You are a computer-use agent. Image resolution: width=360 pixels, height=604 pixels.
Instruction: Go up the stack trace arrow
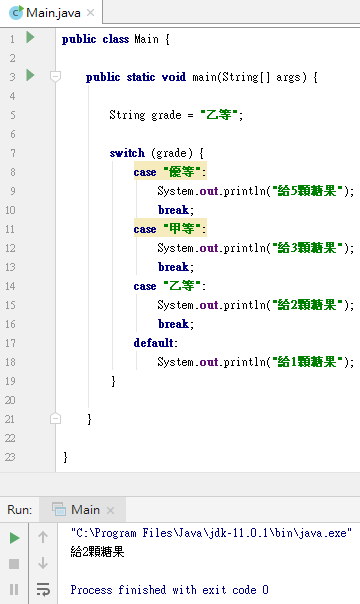tap(43, 537)
